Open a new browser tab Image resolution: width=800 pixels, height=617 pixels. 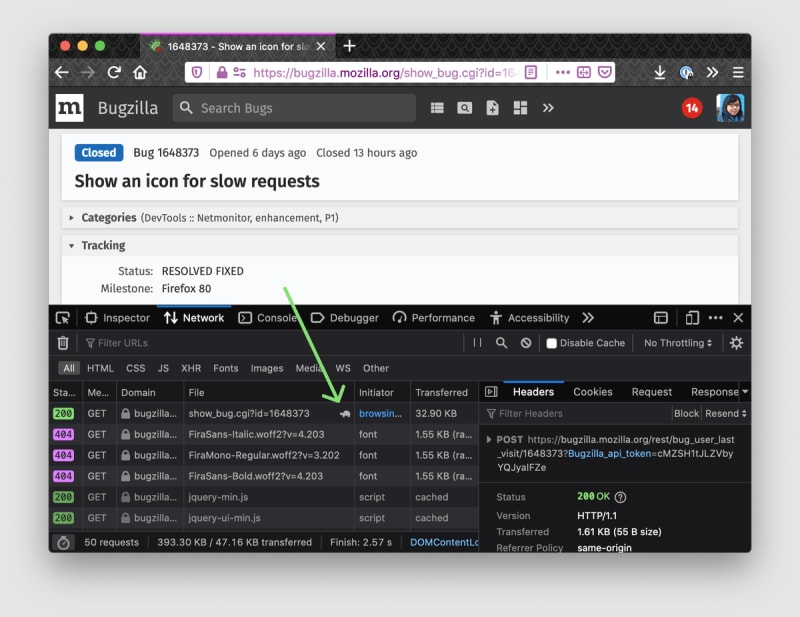[x=349, y=46]
